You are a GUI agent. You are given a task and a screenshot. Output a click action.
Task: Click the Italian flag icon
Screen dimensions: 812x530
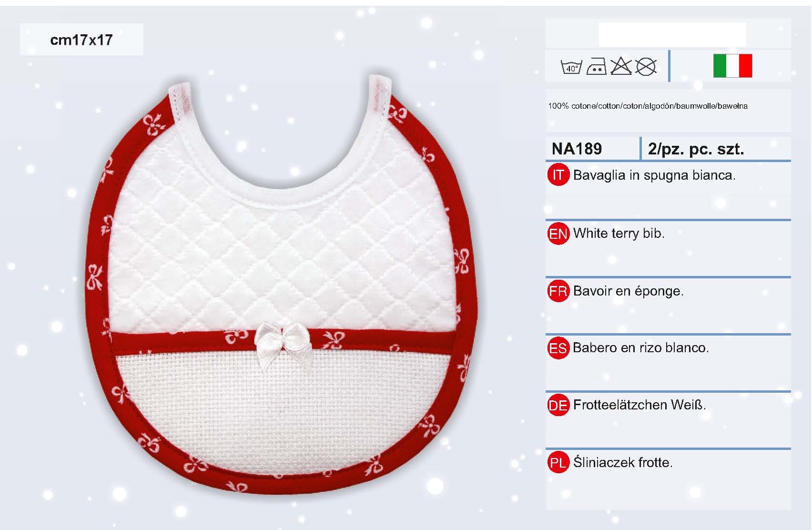pyautogui.click(x=732, y=66)
